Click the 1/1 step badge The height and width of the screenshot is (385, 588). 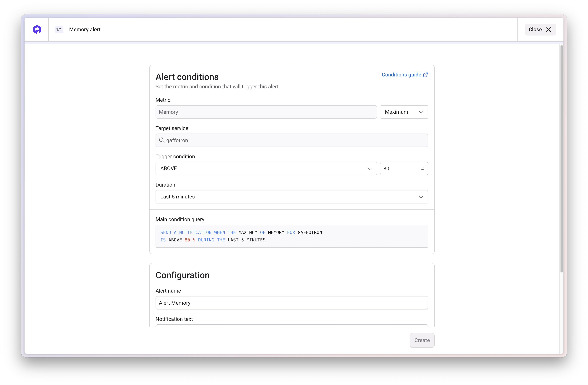[x=59, y=29]
